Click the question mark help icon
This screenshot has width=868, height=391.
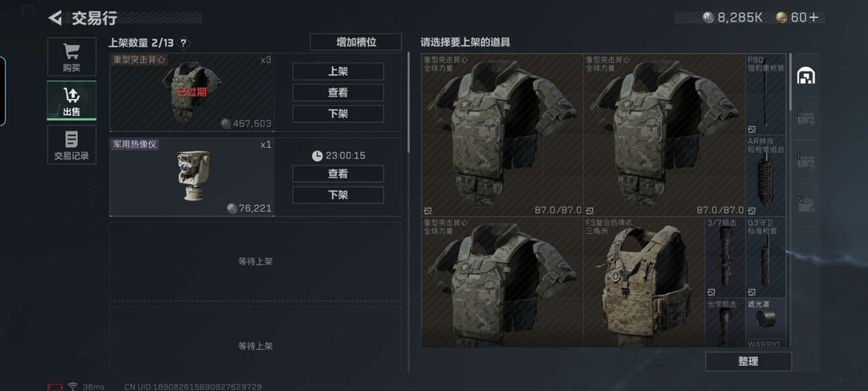(x=184, y=43)
